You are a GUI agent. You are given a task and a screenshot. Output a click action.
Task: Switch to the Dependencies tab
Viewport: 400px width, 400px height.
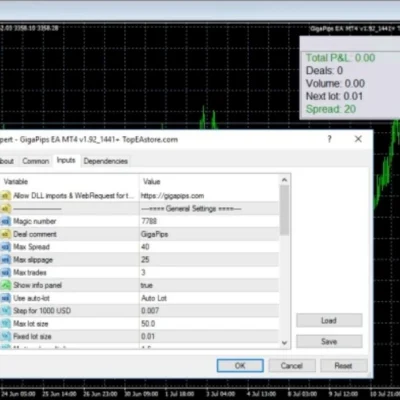[105, 161]
